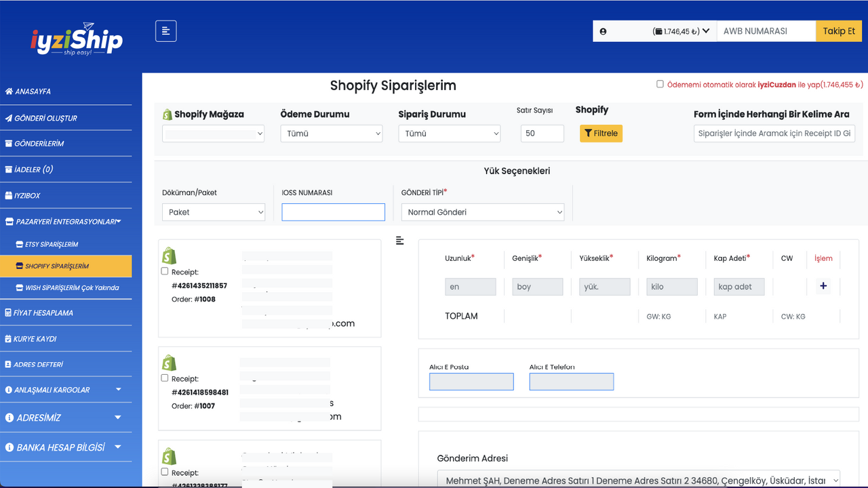Add a package row with plus icon
The width and height of the screenshot is (868, 488).
coord(823,286)
